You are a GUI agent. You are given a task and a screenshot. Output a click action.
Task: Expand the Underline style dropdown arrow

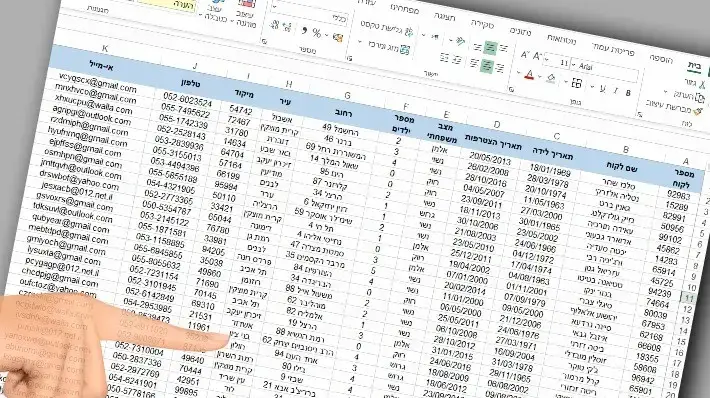tap(592, 86)
